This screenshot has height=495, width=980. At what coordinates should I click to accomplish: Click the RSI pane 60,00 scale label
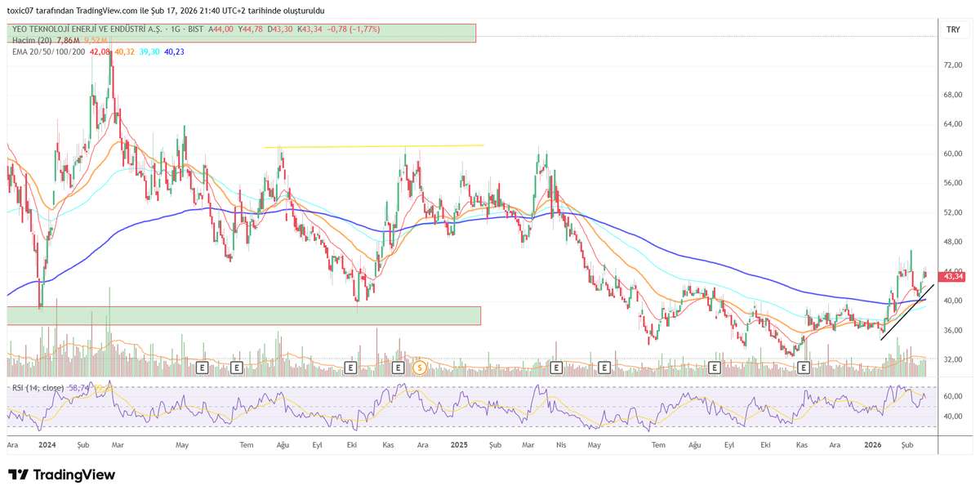coord(953,396)
